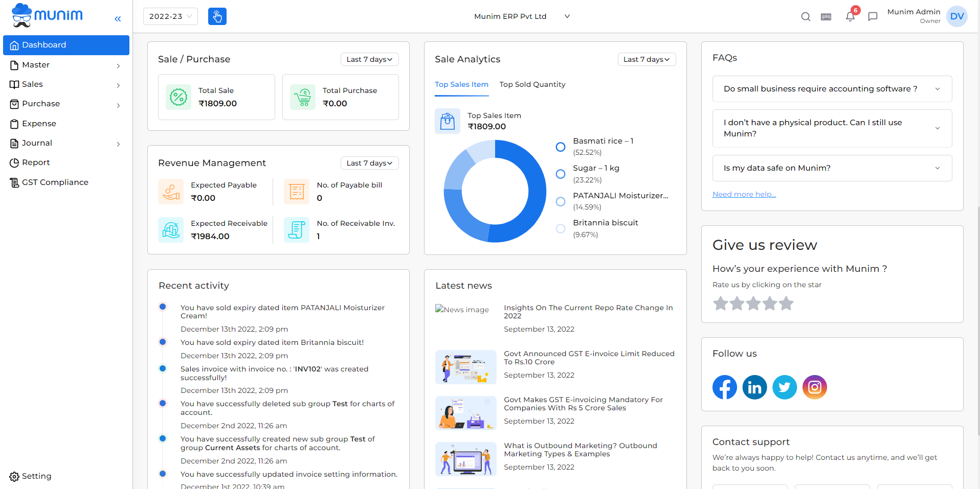
Task: Open the financial year 2022-23 dropdown
Action: click(170, 16)
